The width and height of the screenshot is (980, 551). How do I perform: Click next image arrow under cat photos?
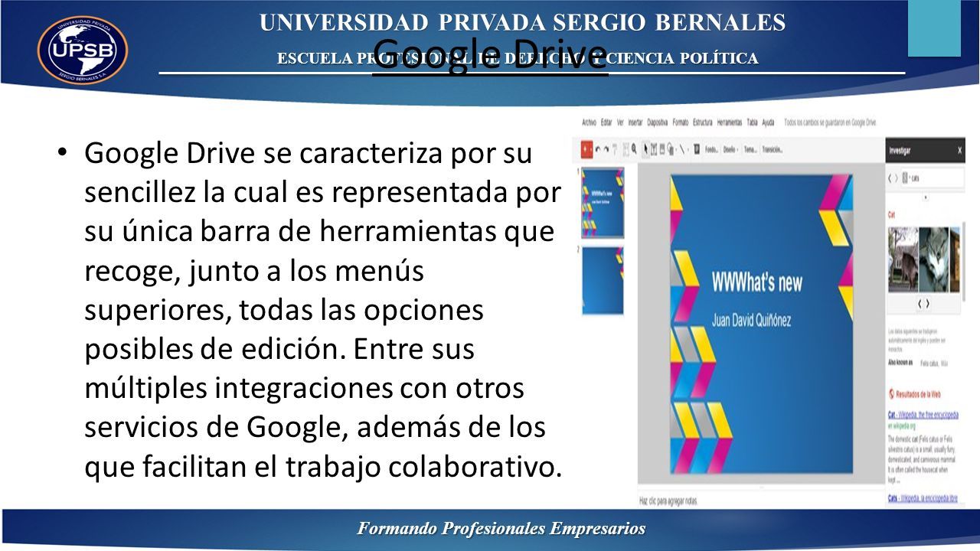point(928,304)
